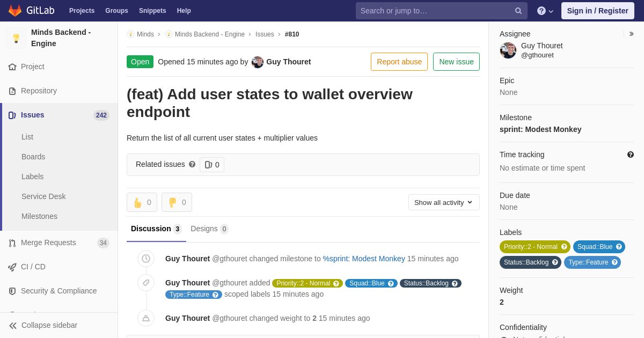Open Issues breadcrumb link
This screenshot has height=338, width=644.
point(265,34)
